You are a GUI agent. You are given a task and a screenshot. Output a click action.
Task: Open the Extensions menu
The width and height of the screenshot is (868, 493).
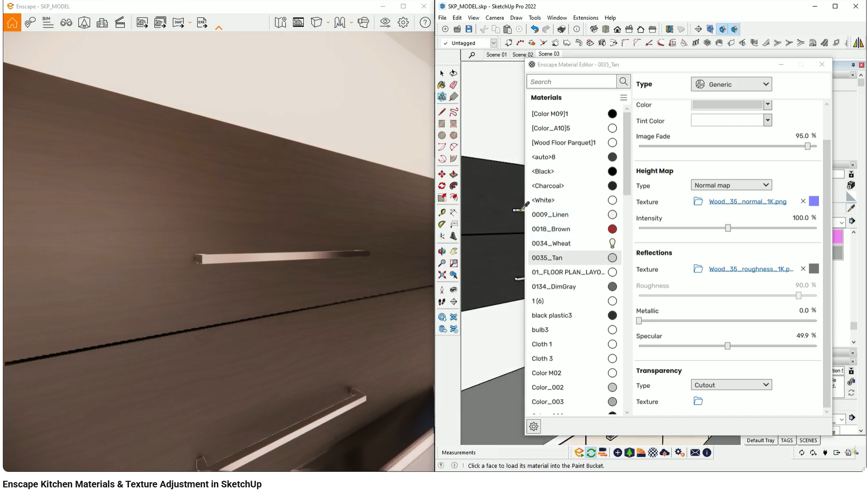pos(585,17)
